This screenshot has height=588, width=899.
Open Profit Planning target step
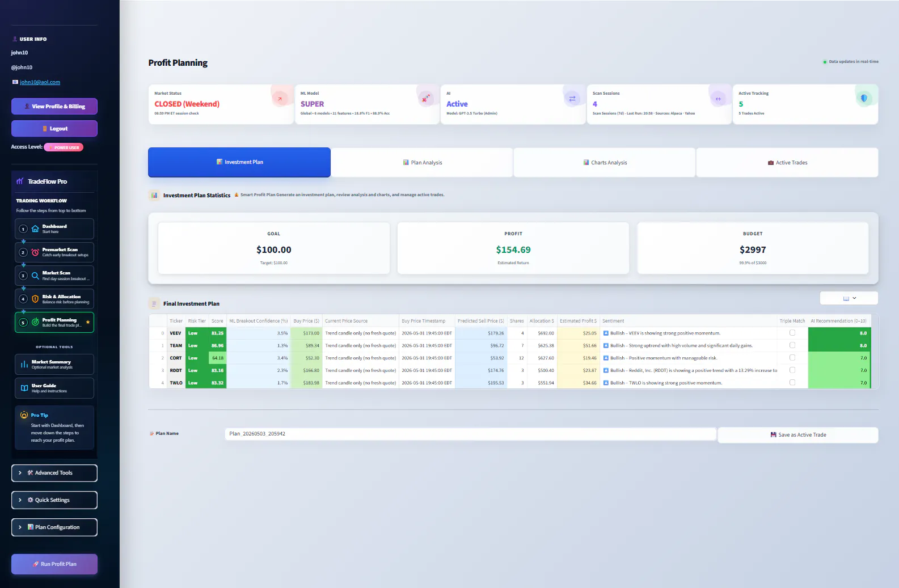pyautogui.click(x=54, y=322)
